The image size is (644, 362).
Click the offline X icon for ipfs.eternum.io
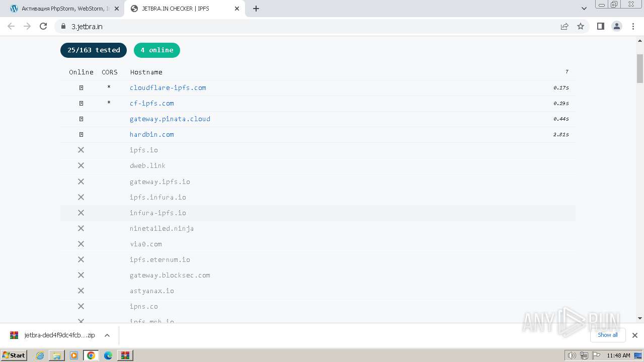[x=81, y=259]
